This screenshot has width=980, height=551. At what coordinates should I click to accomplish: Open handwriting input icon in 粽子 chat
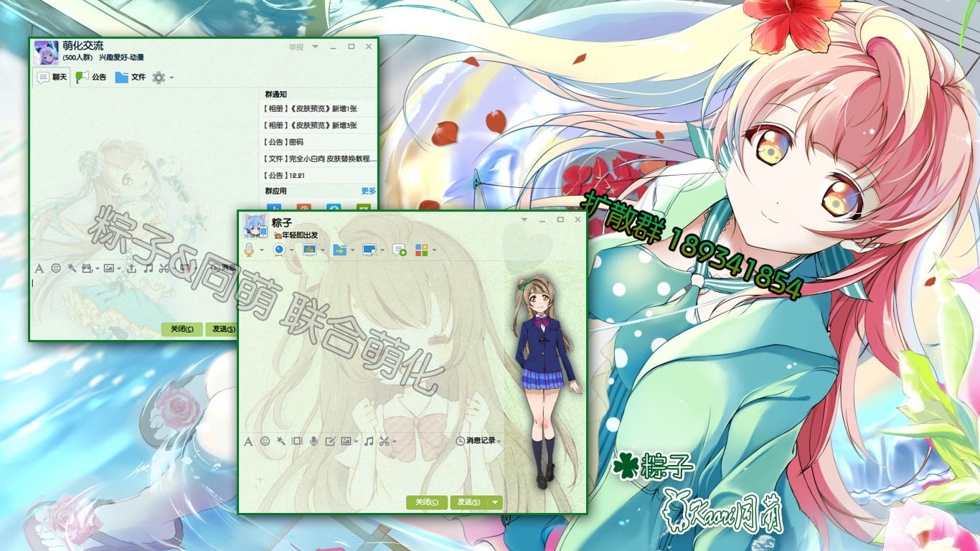tap(330, 441)
